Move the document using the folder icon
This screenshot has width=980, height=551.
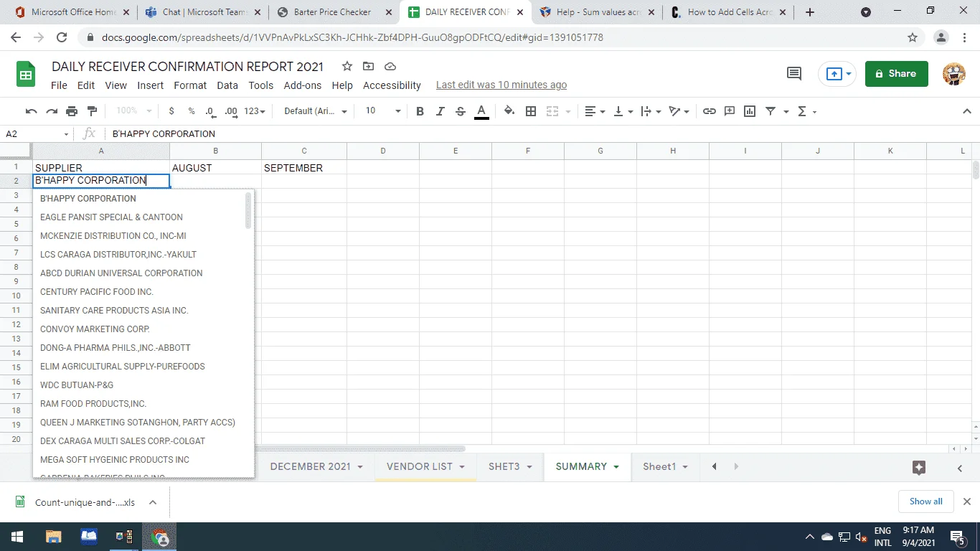369,67
